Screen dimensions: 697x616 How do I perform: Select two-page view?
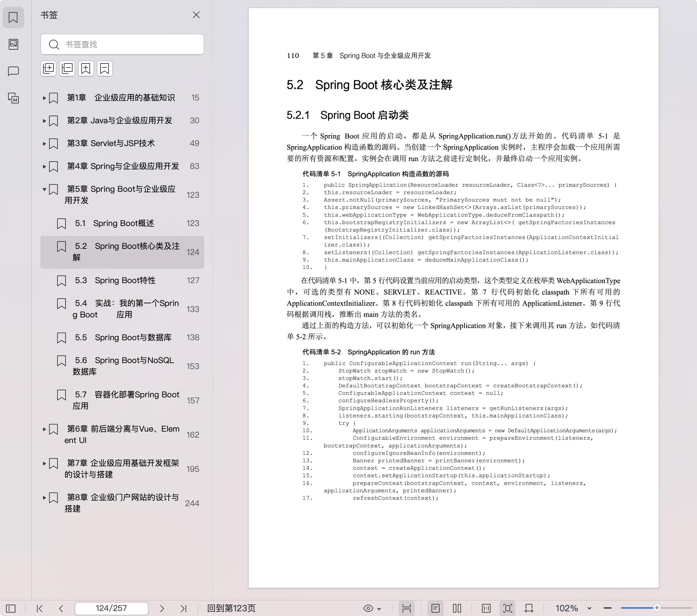click(x=457, y=609)
